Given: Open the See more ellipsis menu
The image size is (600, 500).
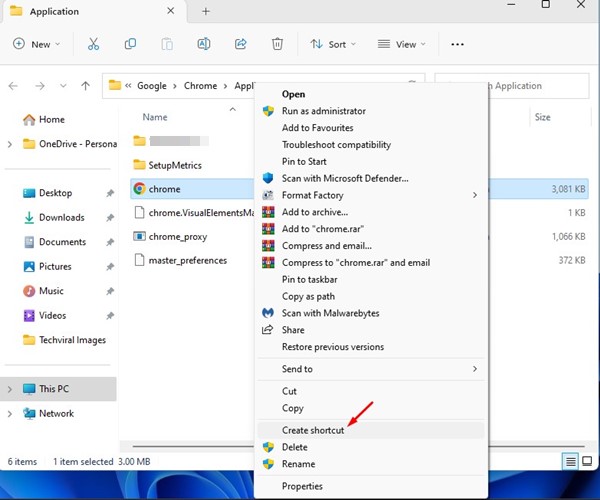Looking at the screenshot, I should pyautogui.click(x=457, y=44).
